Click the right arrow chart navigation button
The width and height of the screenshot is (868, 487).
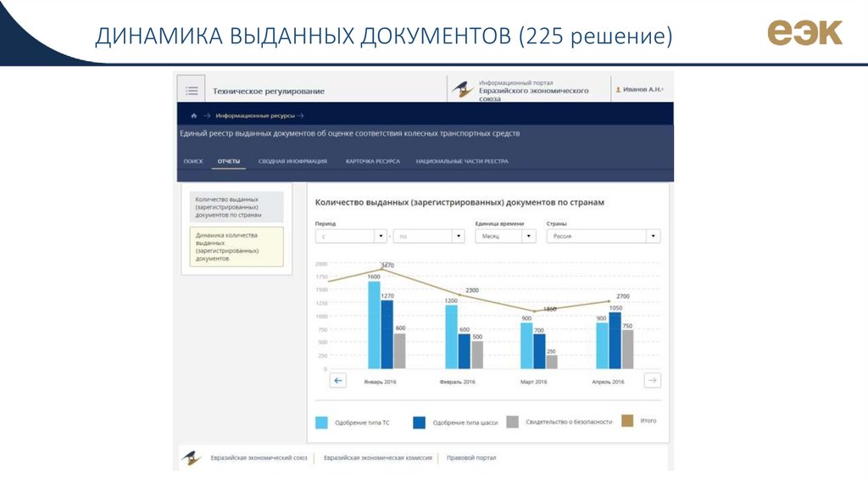tap(652, 381)
